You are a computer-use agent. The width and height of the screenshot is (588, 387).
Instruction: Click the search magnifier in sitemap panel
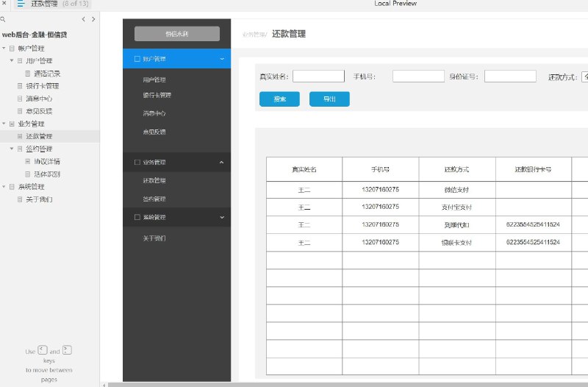3,19
